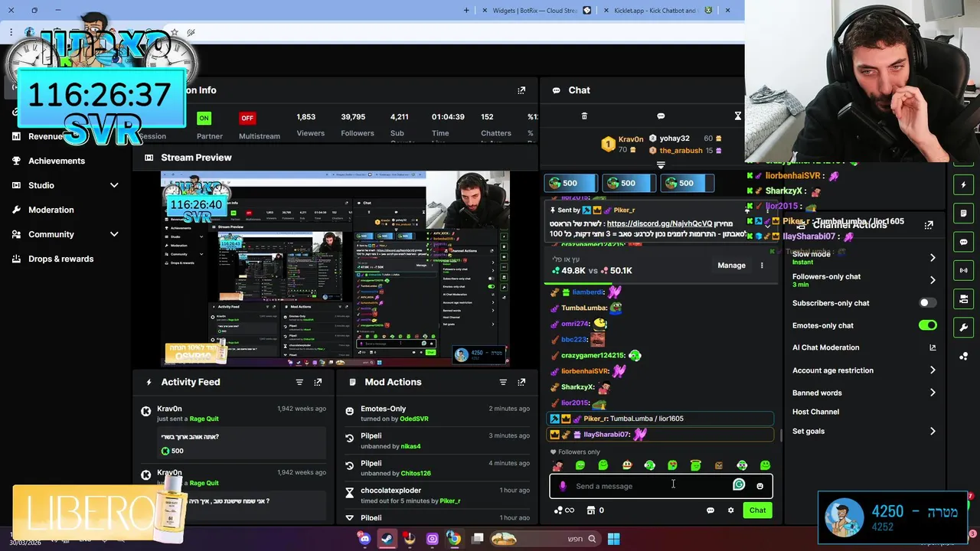Viewport: 980px width, 551px height.
Task: Pop out the Session Info panel
Action: [521, 90]
